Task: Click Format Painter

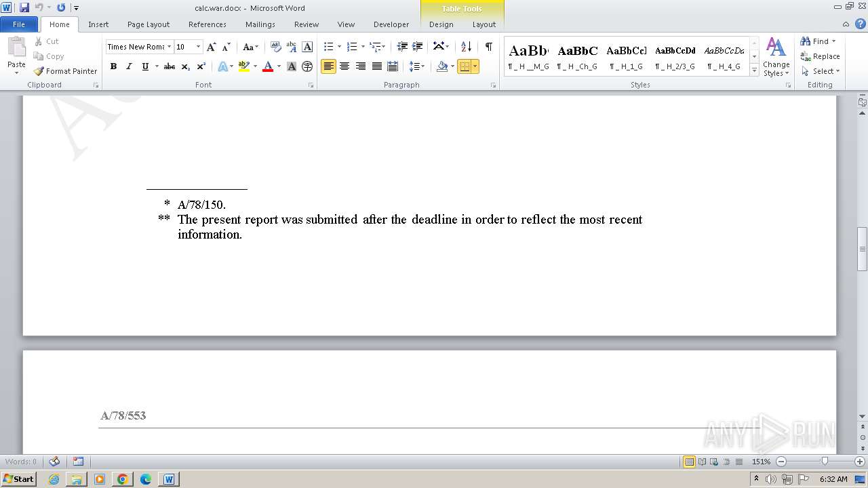Action: pos(65,71)
